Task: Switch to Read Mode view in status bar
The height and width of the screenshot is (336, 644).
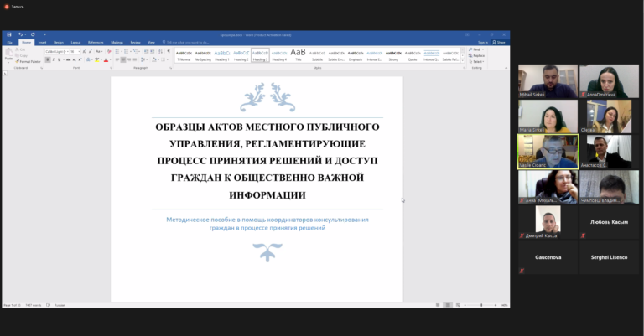Action: pos(438,305)
